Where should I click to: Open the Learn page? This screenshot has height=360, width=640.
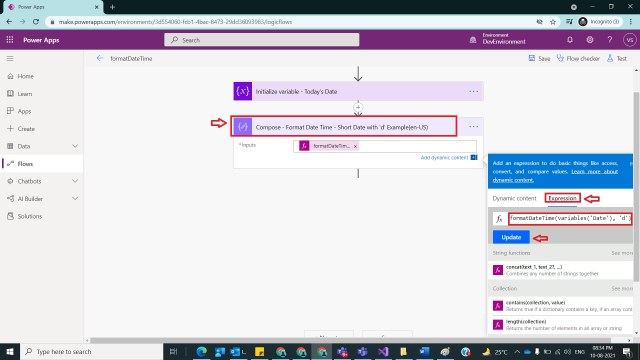pyautogui.click(x=24, y=93)
